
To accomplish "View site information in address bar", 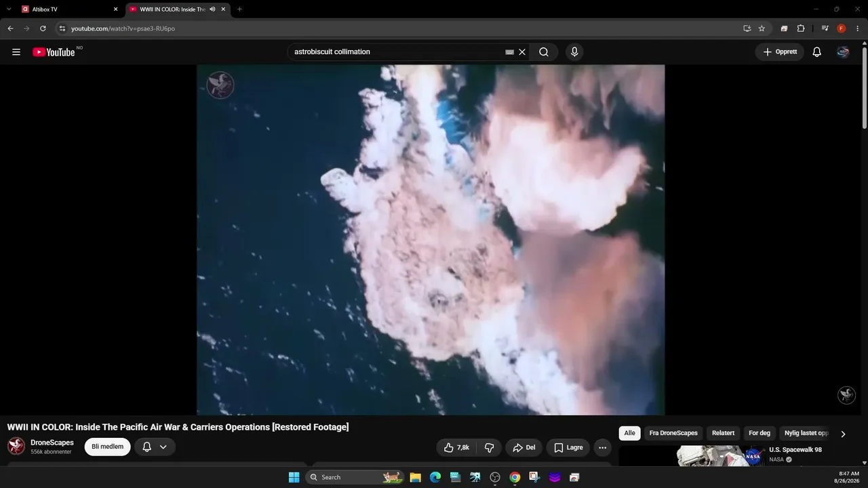I will click(62, 28).
